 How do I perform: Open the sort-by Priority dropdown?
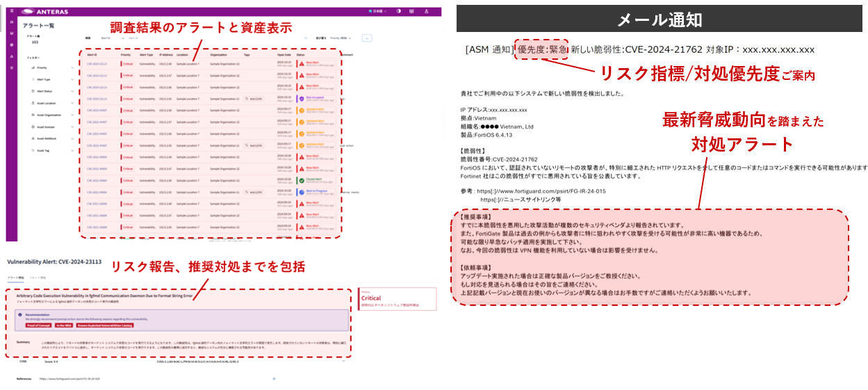[339, 38]
